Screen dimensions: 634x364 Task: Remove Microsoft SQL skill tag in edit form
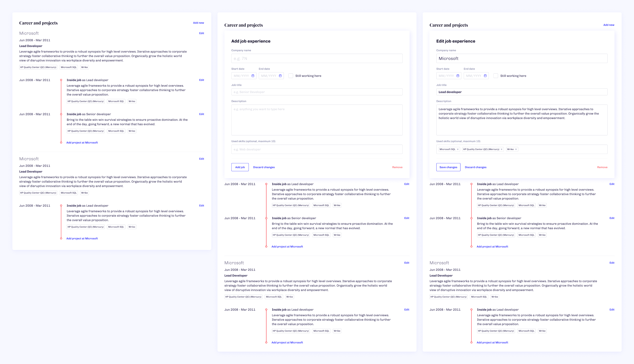tap(458, 149)
